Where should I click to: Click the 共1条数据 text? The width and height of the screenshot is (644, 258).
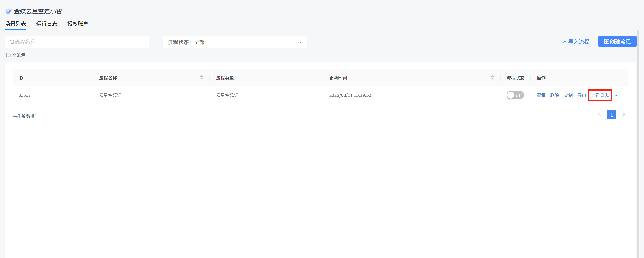click(24, 116)
